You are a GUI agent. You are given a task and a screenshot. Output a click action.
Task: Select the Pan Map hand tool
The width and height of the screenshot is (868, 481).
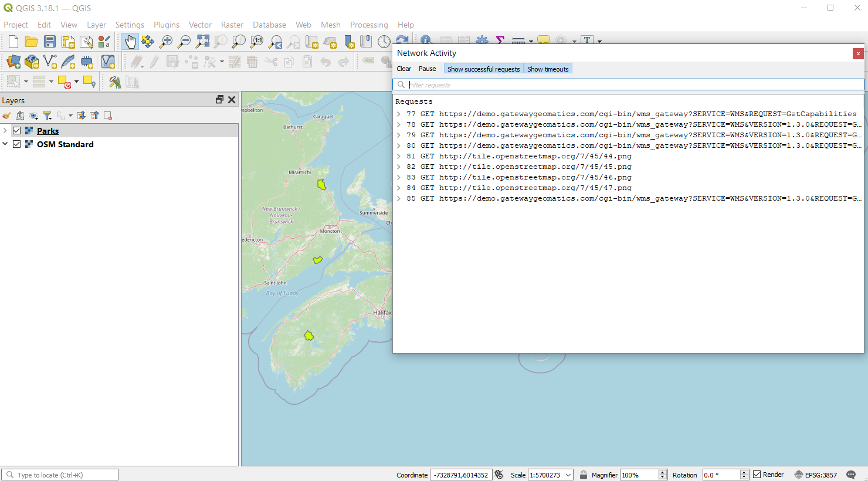pos(130,42)
